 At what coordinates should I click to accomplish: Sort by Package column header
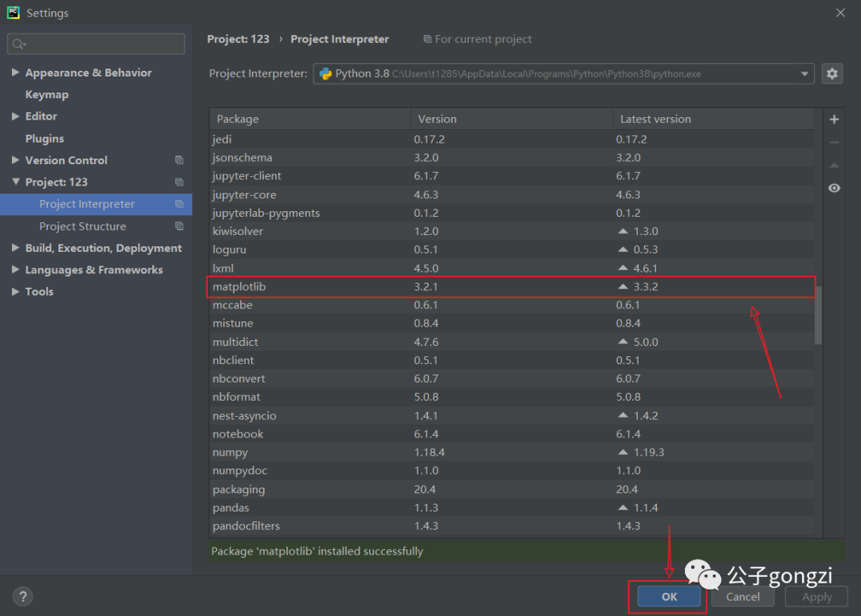point(310,120)
